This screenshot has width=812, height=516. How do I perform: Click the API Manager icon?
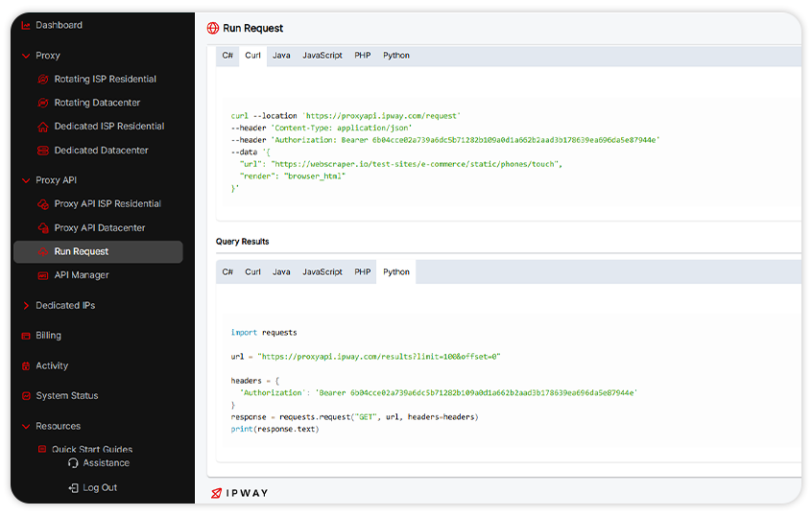pyautogui.click(x=43, y=275)
